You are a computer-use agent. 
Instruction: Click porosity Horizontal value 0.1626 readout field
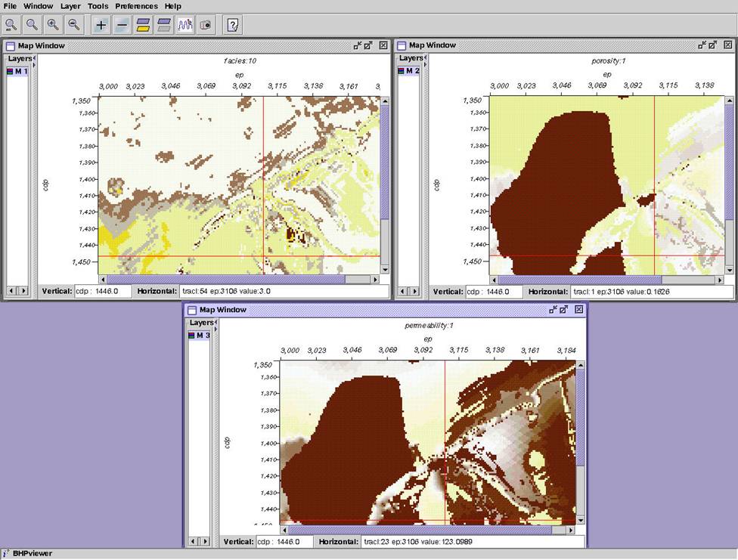tap(651, 292)
